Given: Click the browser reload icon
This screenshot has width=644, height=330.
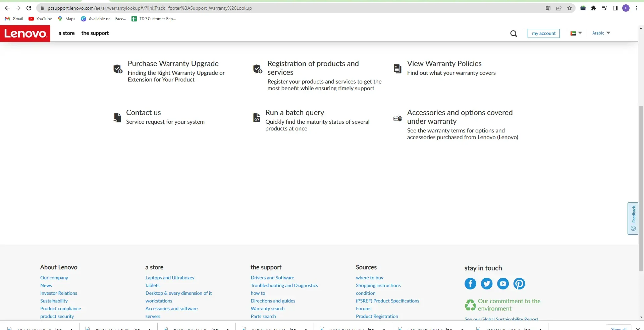Looking at the screenshot, I should tap(29, 8).
